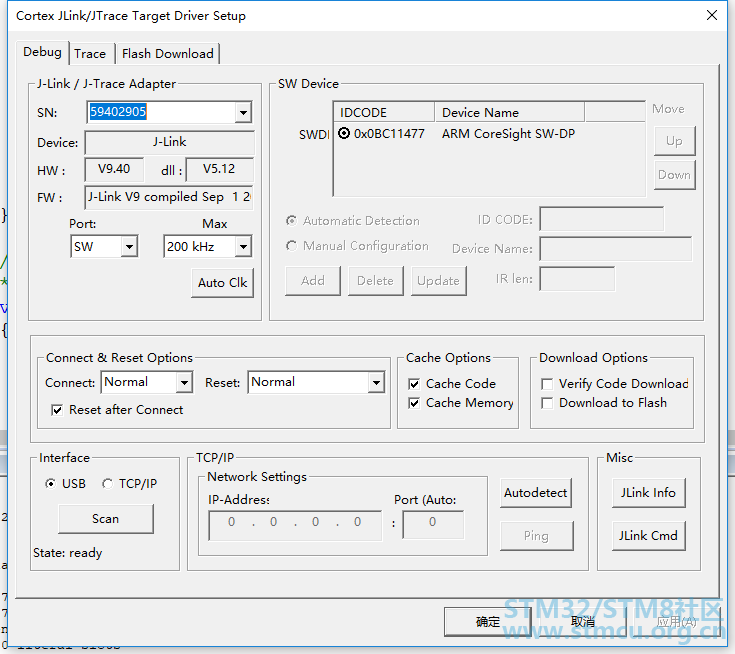Expand the Port SW dropdown
This screenshot has width=735, height=654.
point(129,247)
